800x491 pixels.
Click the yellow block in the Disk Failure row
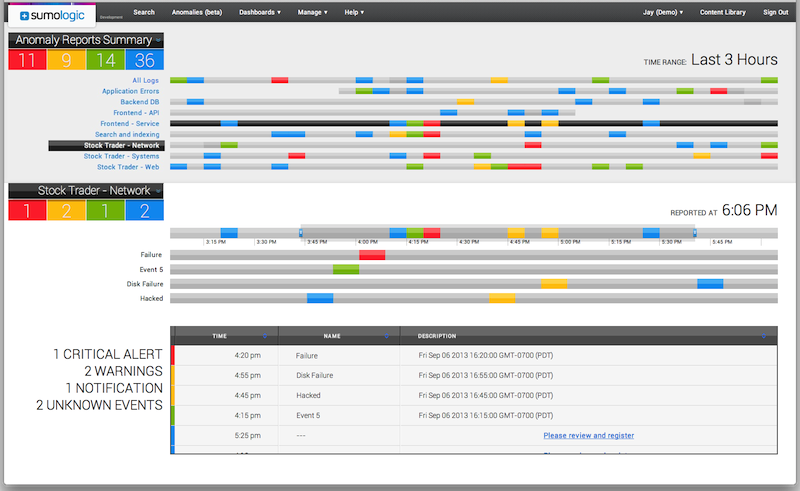pos(554,284)
